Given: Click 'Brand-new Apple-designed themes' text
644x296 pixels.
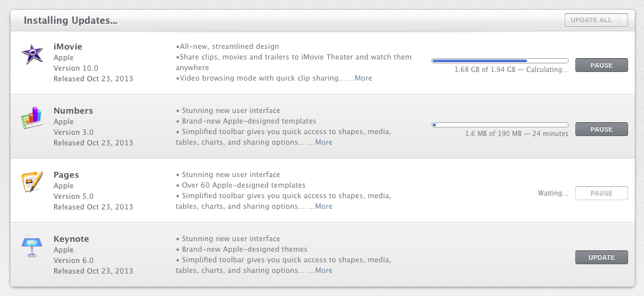Looking at the screenshot, I should pyautogui.click(x=244, y=250).
